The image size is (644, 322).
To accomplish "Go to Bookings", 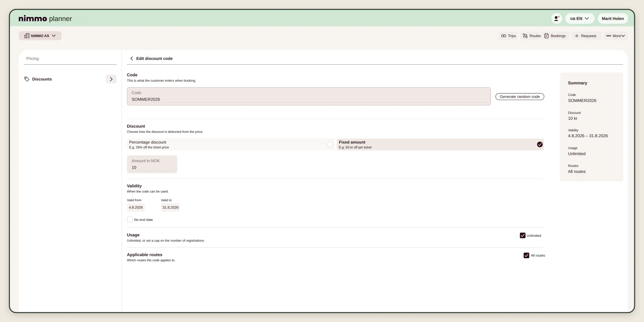I will [555, 36].
